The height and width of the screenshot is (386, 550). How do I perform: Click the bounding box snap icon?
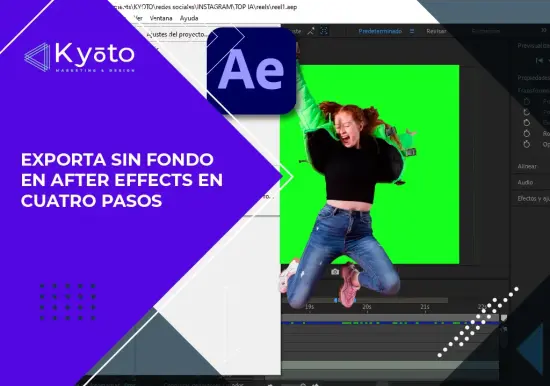(x=324, y=31)
